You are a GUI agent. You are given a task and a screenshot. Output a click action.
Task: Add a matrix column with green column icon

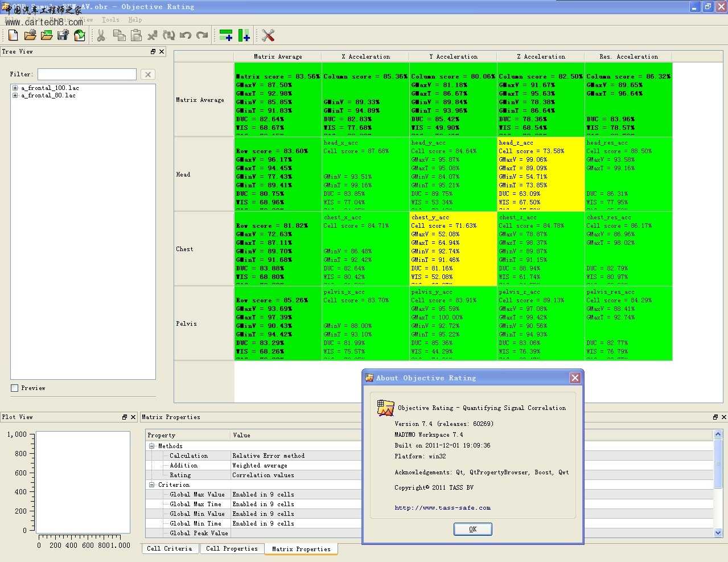coord(244,35)
